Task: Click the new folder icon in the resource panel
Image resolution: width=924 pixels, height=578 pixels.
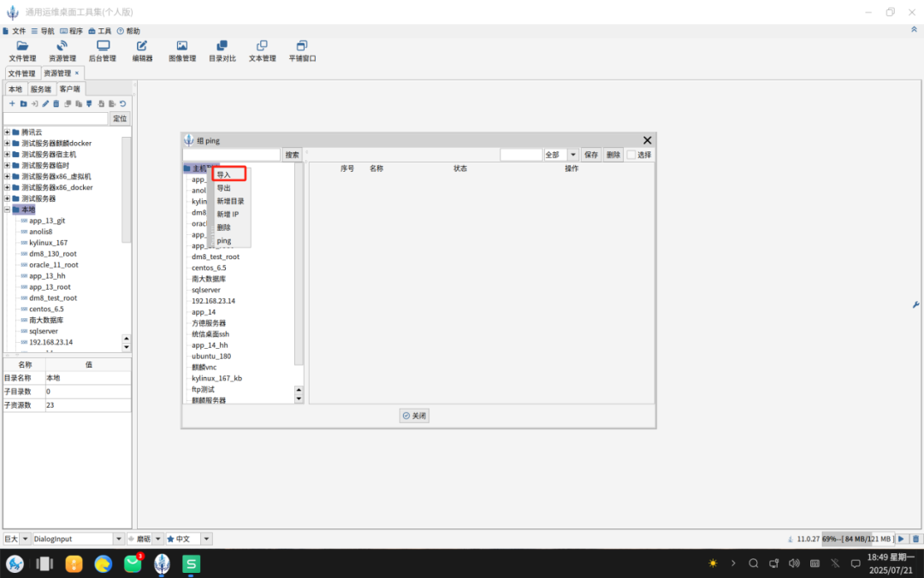Action: [24, 103]
